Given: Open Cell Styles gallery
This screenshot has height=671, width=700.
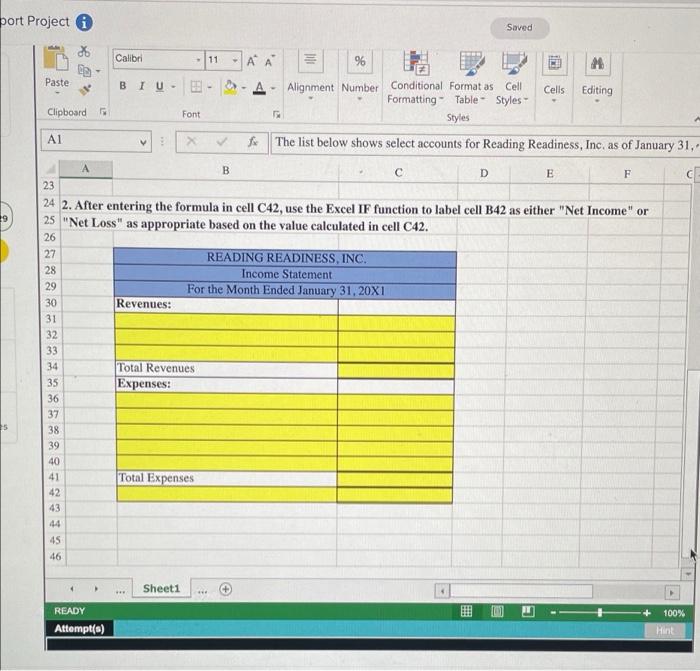Looking at the screenshot, I should (x=513, y=79).
